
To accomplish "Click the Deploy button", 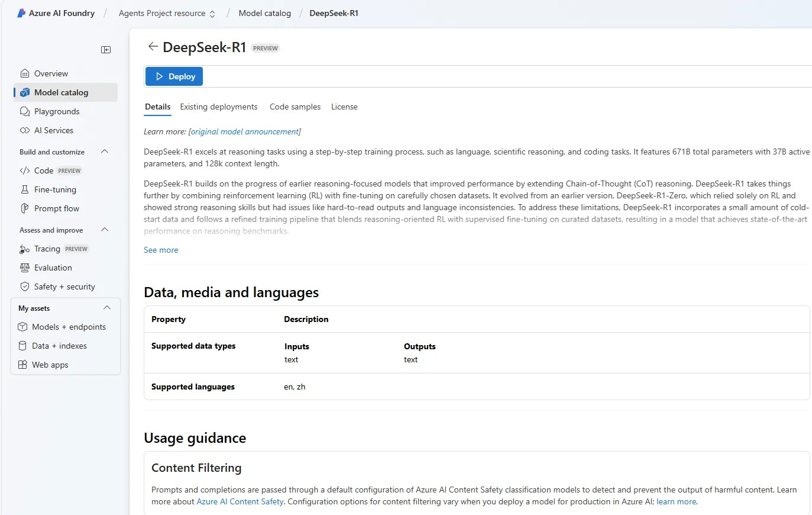I will click(x=173, y=76).
